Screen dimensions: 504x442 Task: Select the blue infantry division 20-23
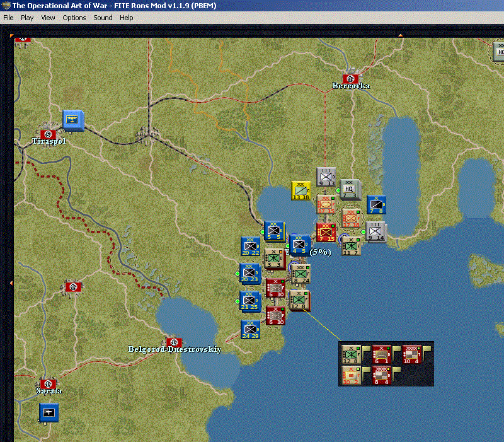249,273
